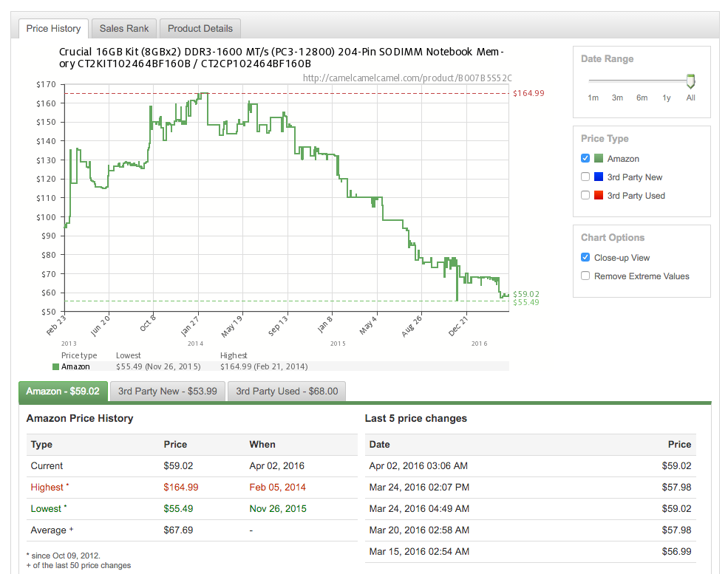
Task: Switch to 3rd Party New - $53.99 tab
Action: [168, 392]
